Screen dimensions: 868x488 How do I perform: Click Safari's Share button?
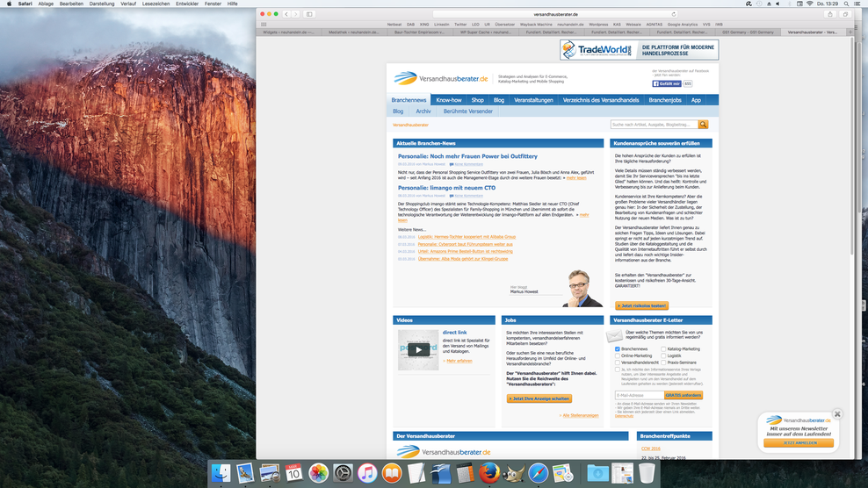[x=830, y=14]
